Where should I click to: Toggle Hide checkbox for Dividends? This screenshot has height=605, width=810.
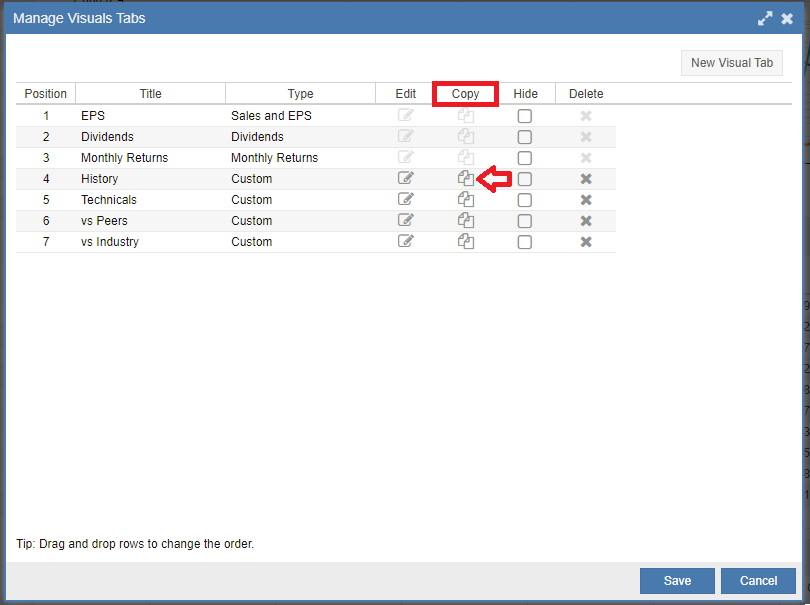coord(525,137)
